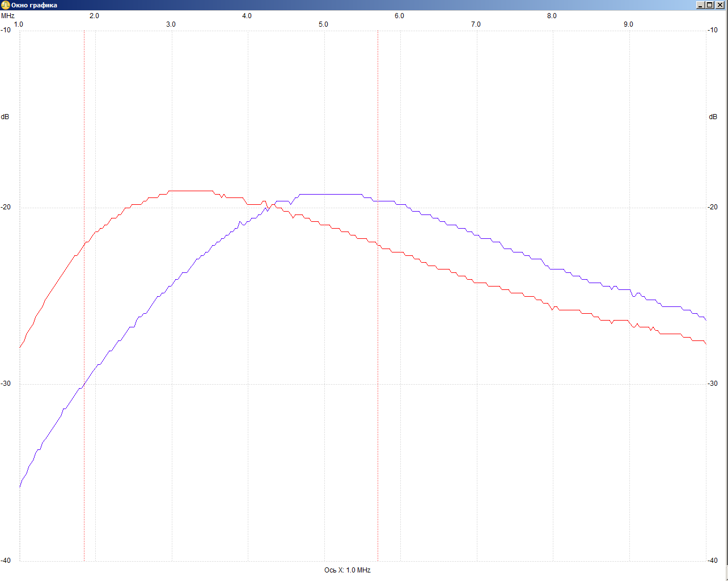Click the 9.0 frequency tick label

[628, 24]
